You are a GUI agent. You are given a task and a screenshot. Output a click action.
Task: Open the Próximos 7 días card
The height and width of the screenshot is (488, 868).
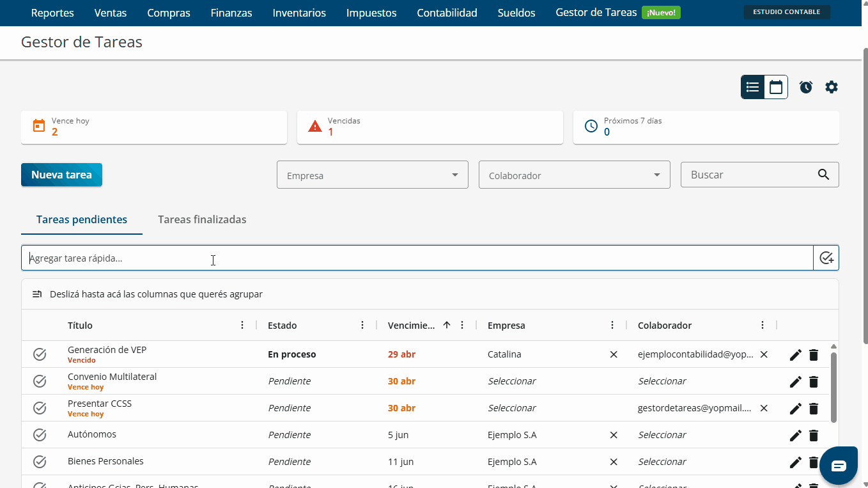click(706, 127)
